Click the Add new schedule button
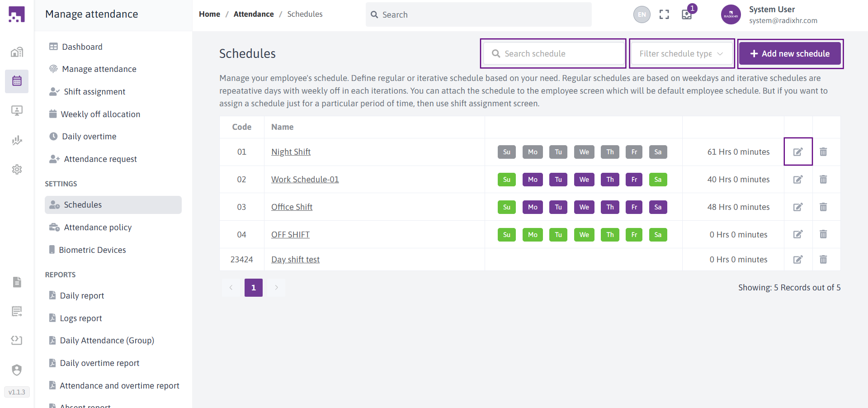This screenshot has width=868, height=408. pyautogui.click(x=790, y=54)
